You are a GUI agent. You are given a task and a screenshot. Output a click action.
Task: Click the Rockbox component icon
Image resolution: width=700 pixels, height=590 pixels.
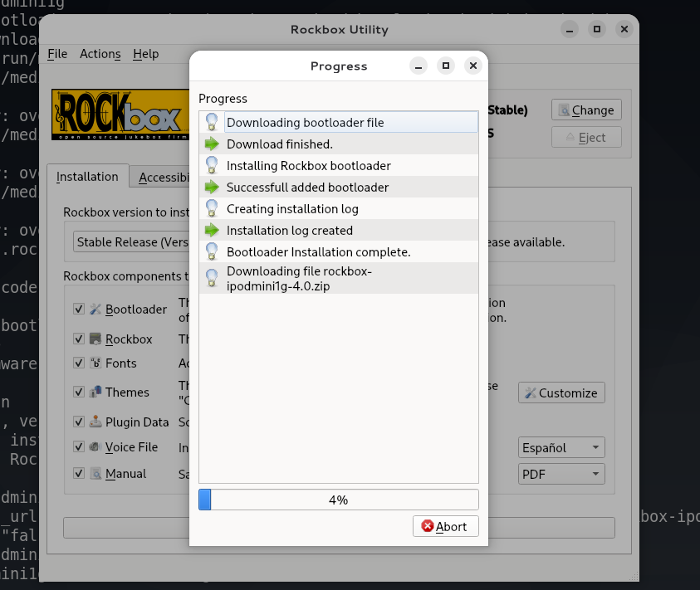(x=95, y=339)
